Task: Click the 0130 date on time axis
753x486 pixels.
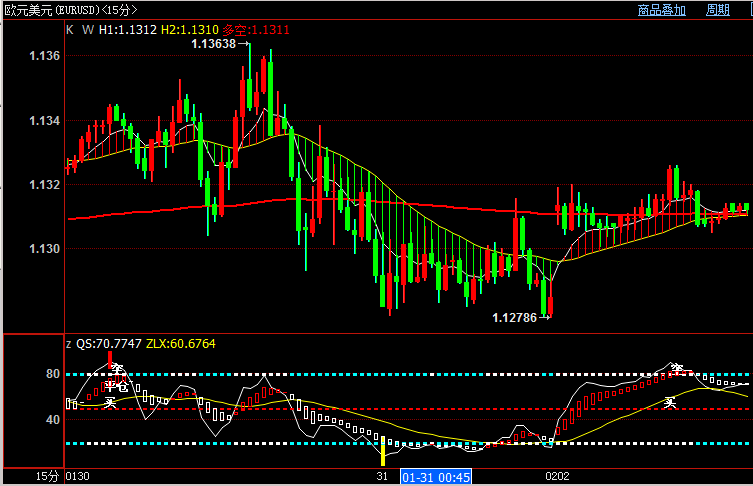Action: point(76,477)
